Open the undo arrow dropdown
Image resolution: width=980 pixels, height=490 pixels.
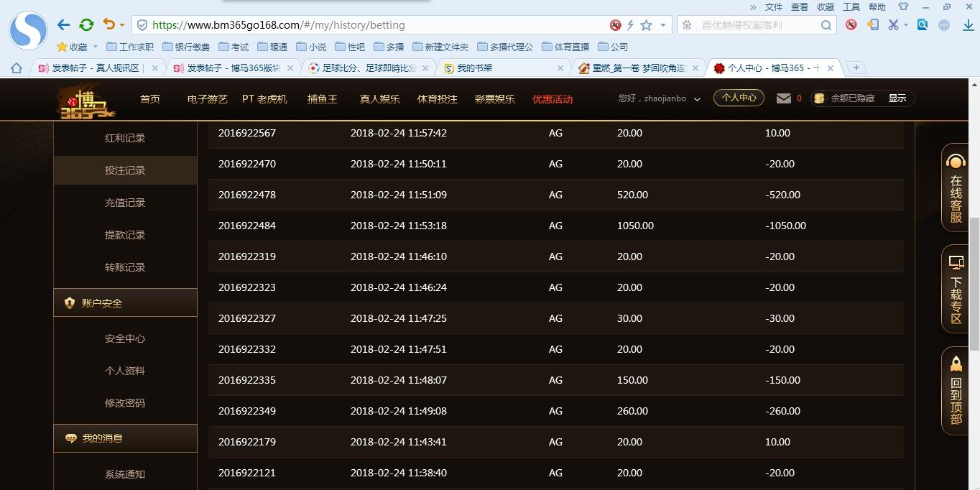(x=122, y=25)
